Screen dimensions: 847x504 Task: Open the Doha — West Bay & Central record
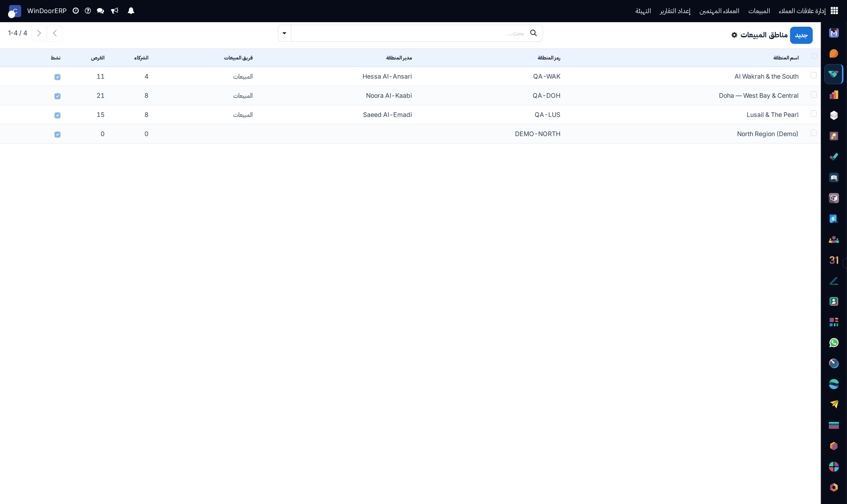(x=758, y=96)
